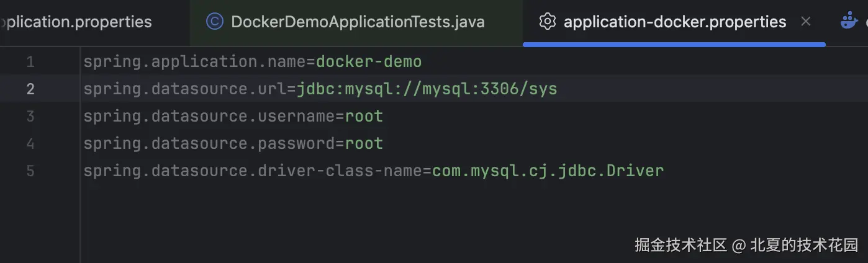This screenshot has height=263, width=868.
Task: Click line number 4 in the gutter
Action: 30,144
